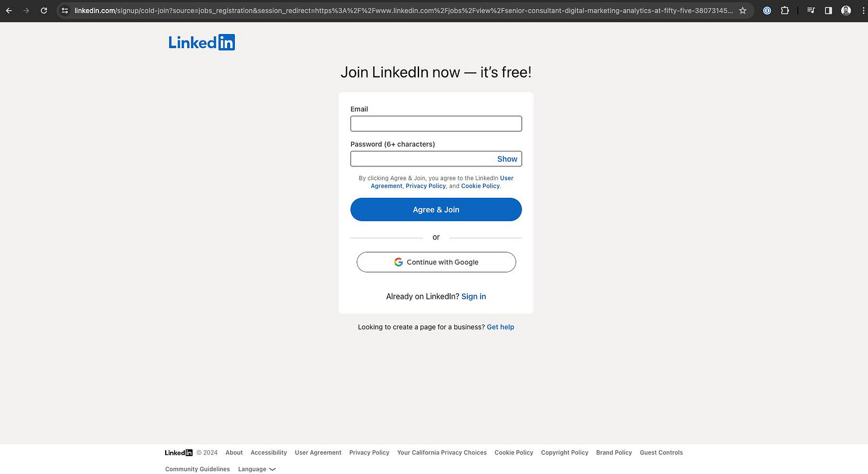
Task: Open the 1Password extension icon
Action: click(x=767, y=11)
